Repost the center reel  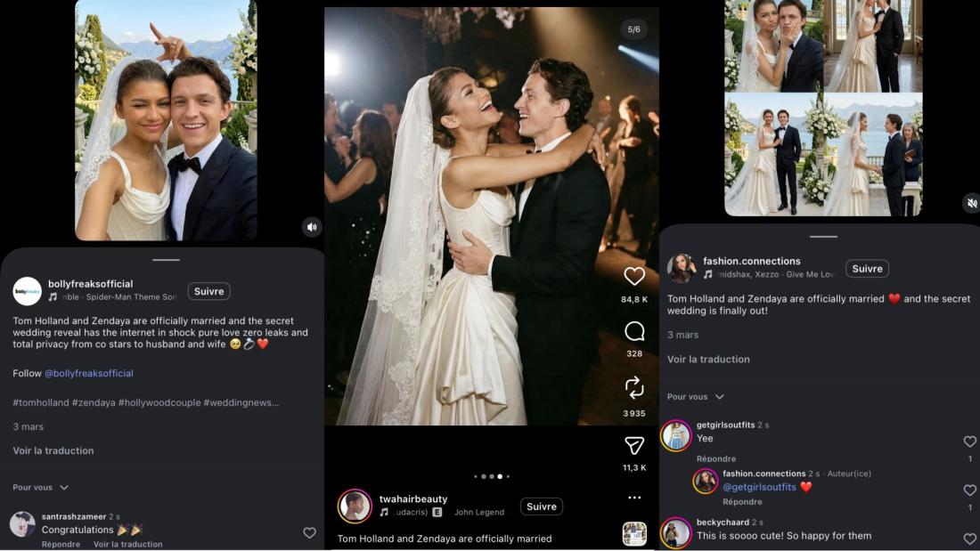pos(634,387)
